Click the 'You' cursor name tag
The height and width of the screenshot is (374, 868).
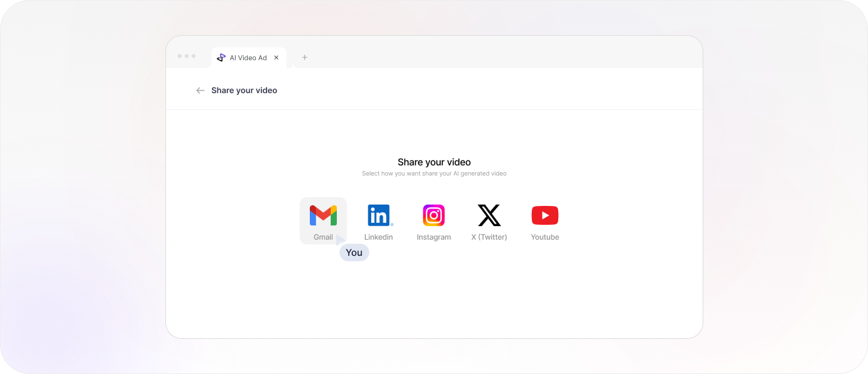(x=354, y=252)
